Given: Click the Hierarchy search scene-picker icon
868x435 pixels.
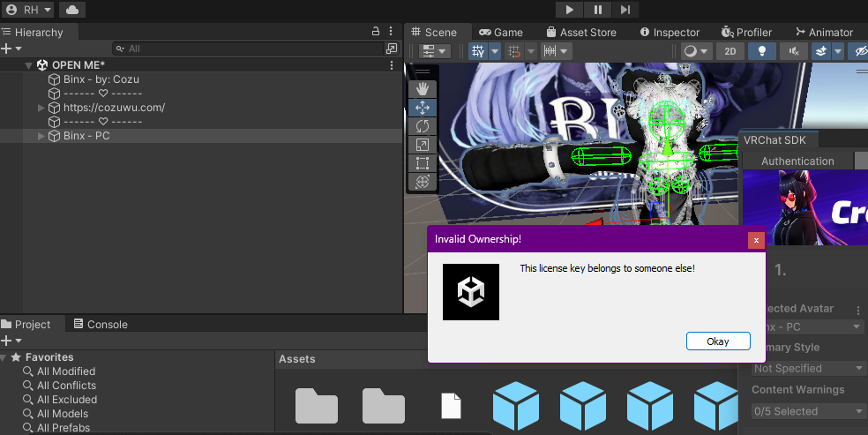Looking at the screenshot, I should (x=392, y=49).
